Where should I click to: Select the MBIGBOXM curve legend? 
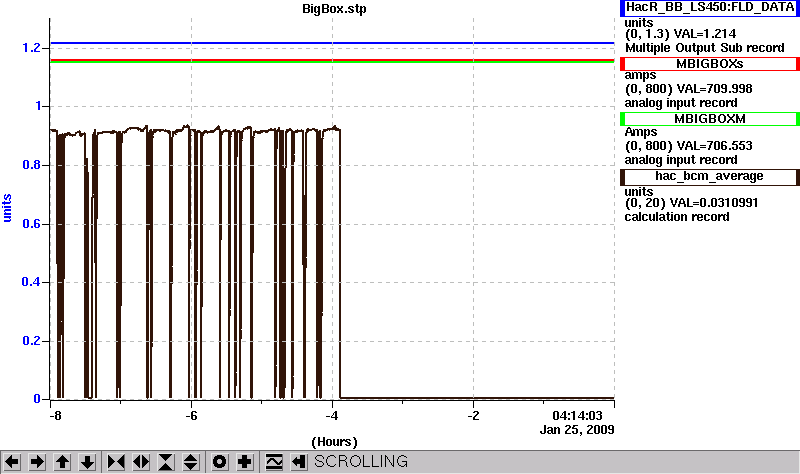[x=710, y=119]
